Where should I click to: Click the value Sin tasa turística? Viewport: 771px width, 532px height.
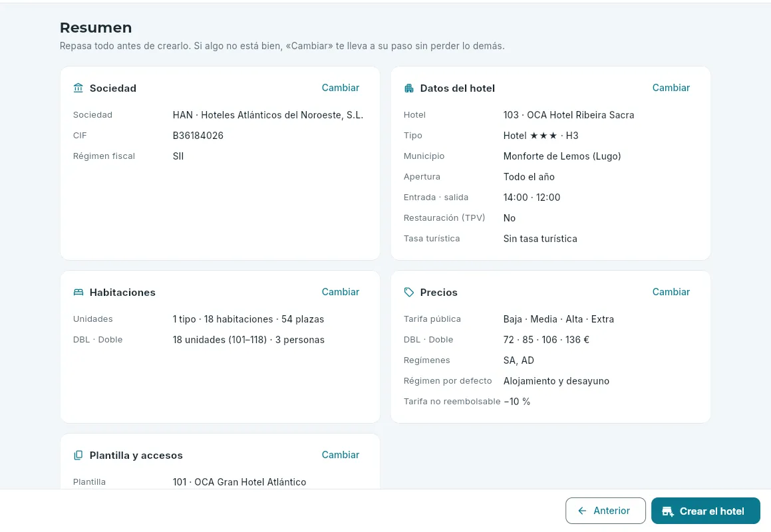(540, 239)
